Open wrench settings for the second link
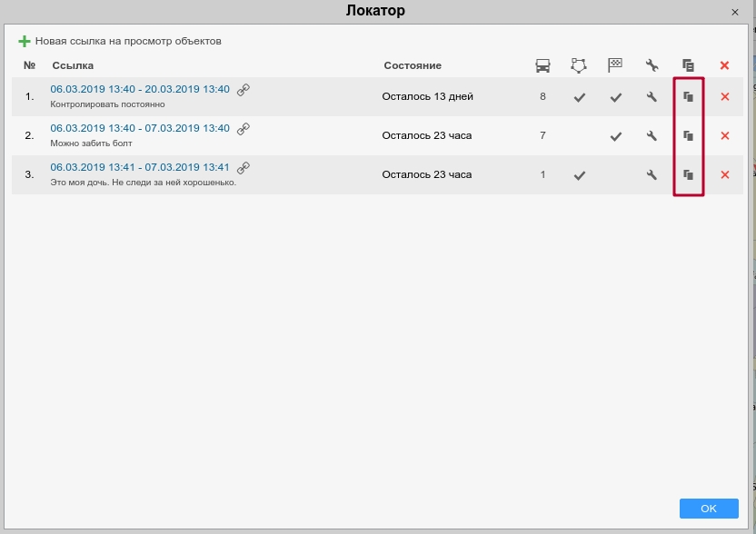 [x=652, y=135]
